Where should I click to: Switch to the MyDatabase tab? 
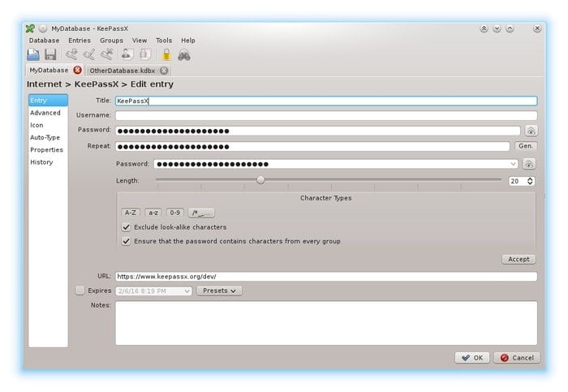(x=49, y=70)
